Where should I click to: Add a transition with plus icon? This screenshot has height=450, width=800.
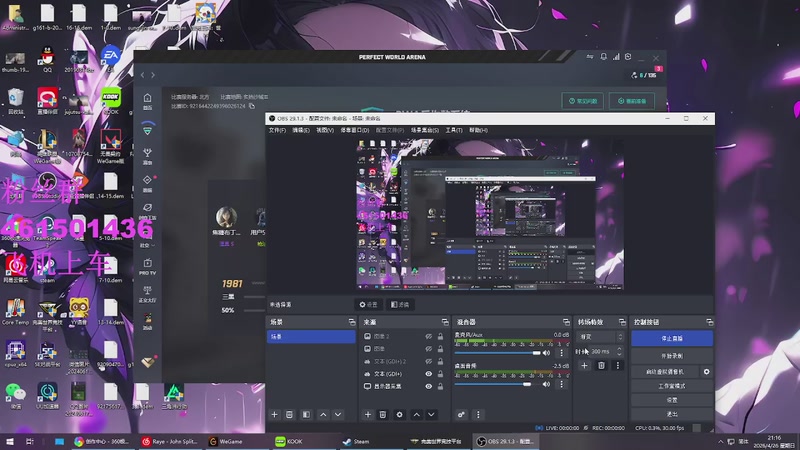585,365
